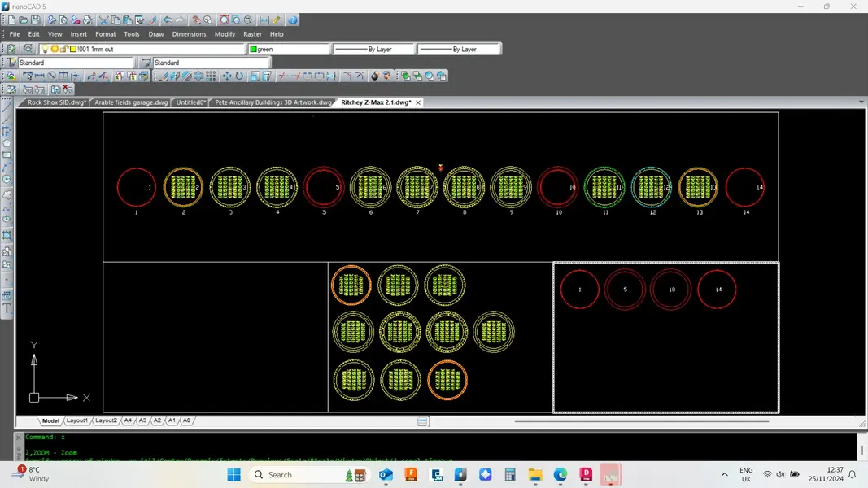The image size is (868, 488).
Task: Select the Text tool in the left toolbar
Action: (7, 308)
